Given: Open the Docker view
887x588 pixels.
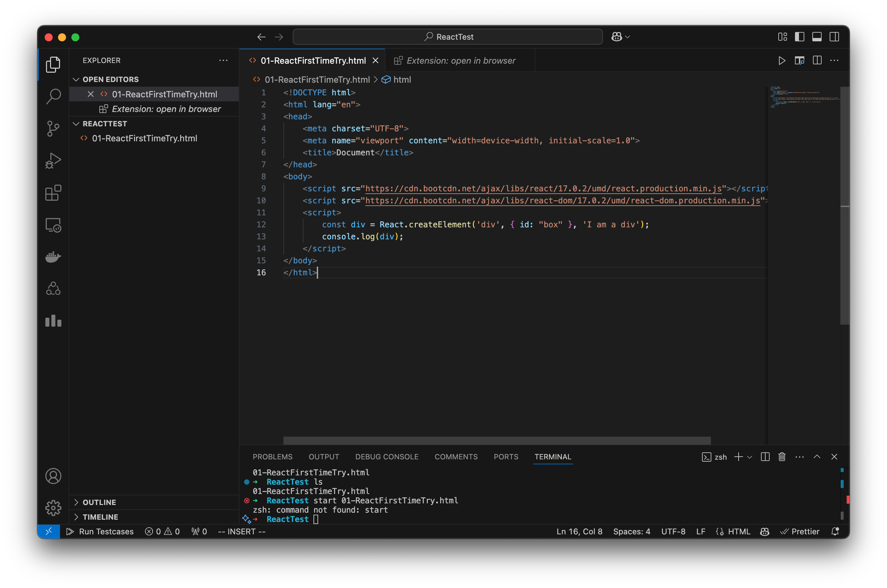Looking at the screenshot, I should pyautogui.click(x=53, y=257).
